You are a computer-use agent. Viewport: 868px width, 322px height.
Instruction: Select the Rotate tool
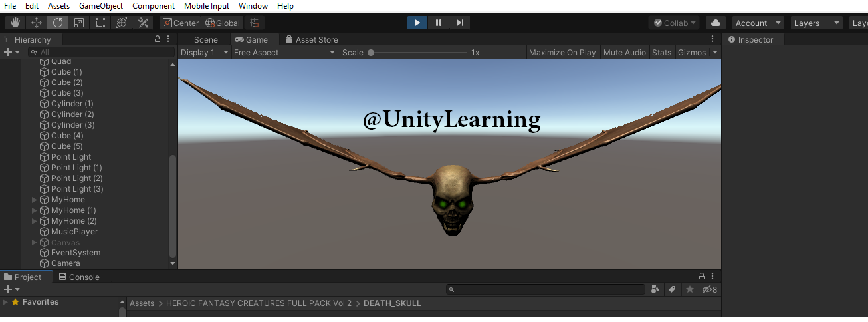point(58,23)
